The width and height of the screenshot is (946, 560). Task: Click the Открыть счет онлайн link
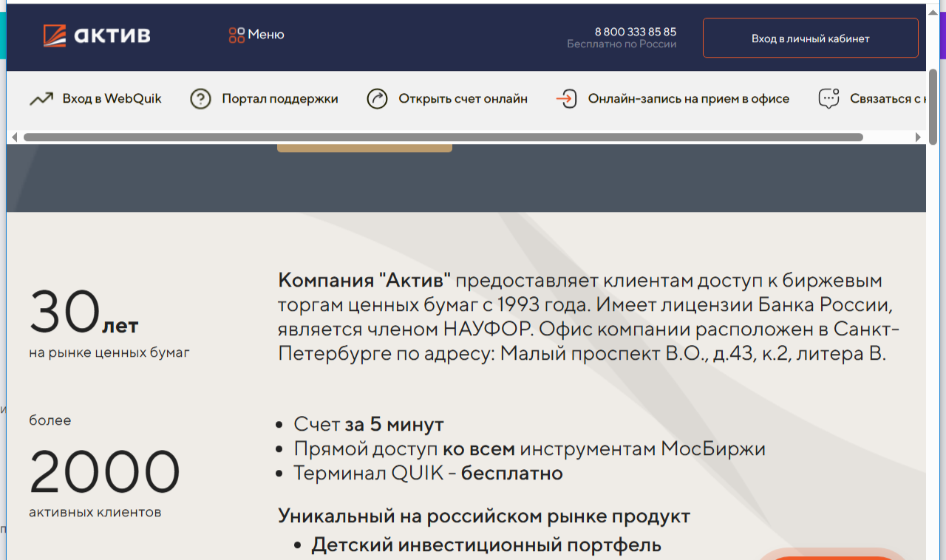tap(463, 98)
